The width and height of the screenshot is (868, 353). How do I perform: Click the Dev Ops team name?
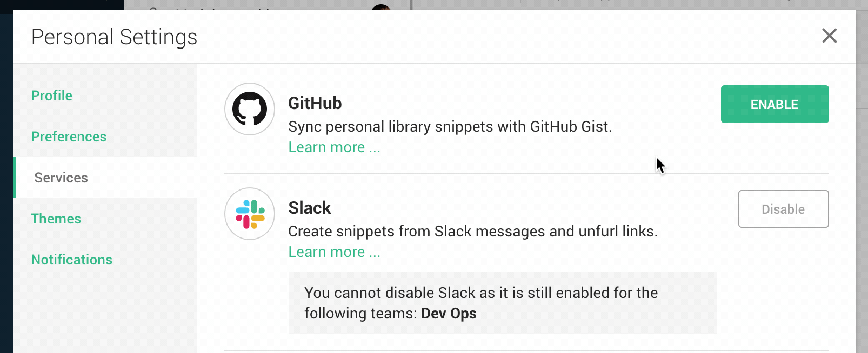pos(449,313)
